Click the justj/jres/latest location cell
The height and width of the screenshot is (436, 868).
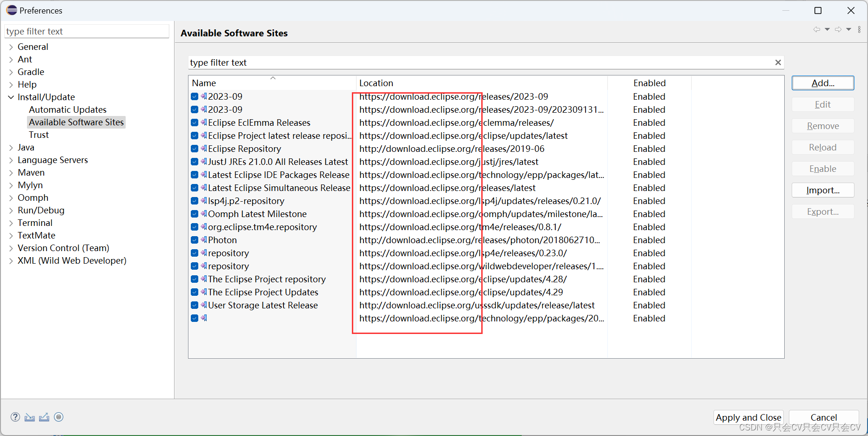pyautogui.click(x=449, y=162)
